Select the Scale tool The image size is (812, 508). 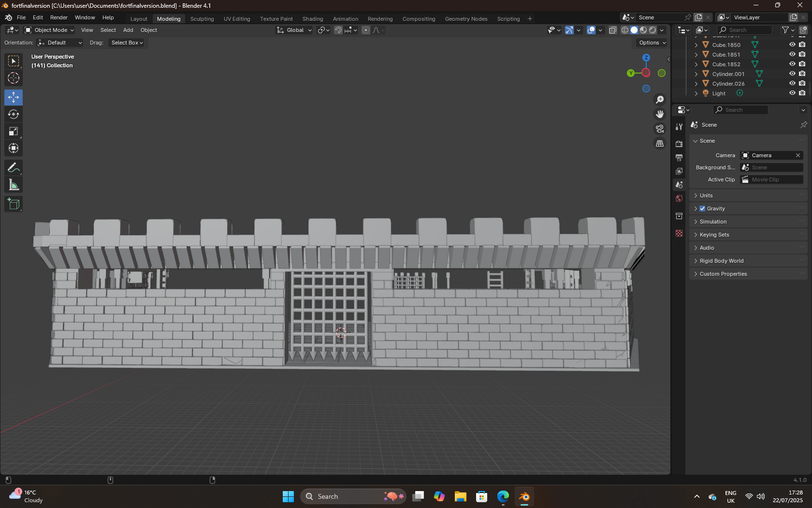click(14, 132)
